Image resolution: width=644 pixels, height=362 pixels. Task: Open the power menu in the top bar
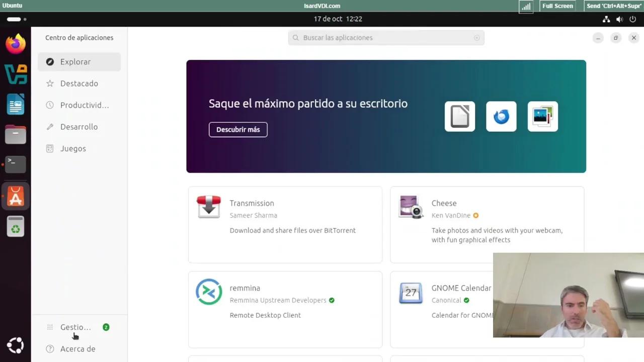pos(633,19)
